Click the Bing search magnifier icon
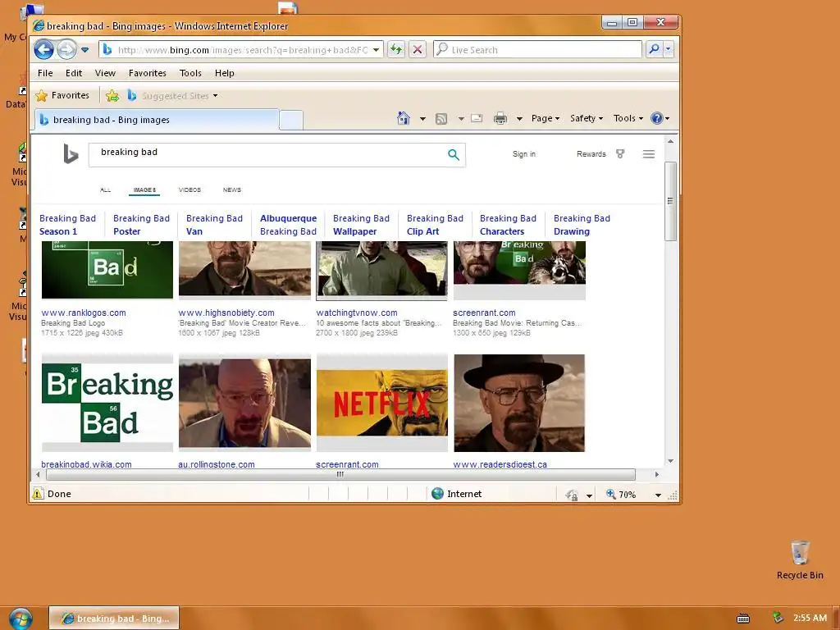 454,155
